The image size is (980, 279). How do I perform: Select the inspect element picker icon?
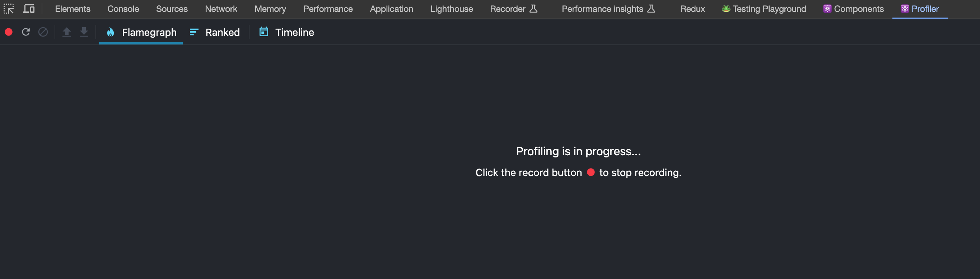point(9,9)
